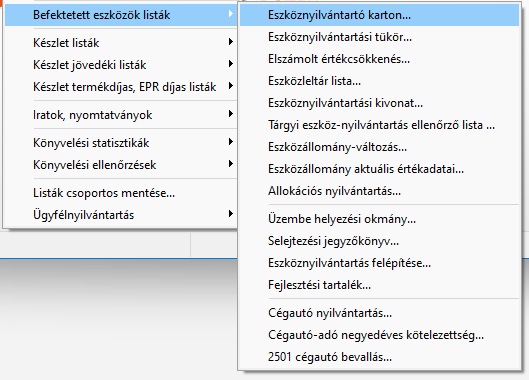The width and height of the screenshot is (529, 380).
Task: Open the Készlet jövedéki listák submenu
Action: pyautogui.click(x=121, y=64)
